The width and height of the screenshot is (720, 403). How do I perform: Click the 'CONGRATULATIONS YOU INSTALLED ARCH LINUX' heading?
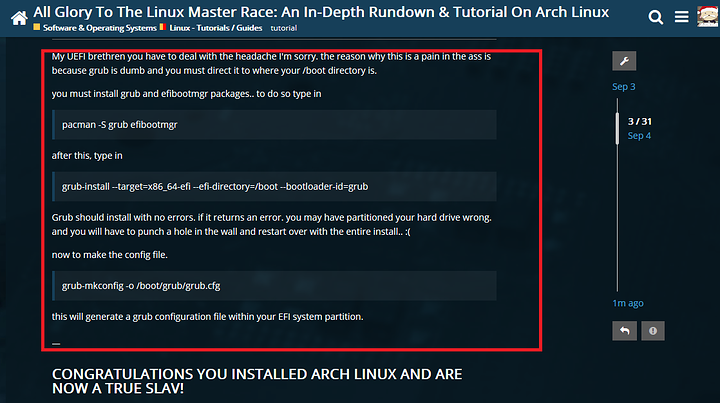coord(256,381)
